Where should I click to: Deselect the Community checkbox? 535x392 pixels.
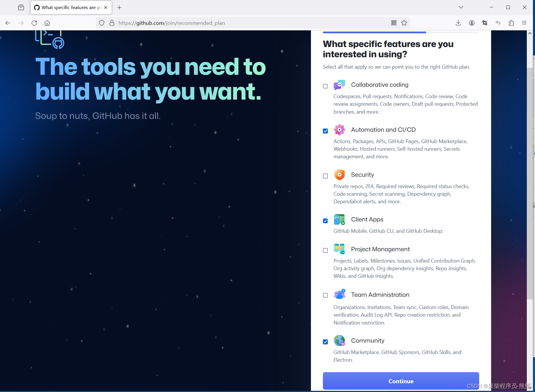pyautogui.click(x=325, y=342)
